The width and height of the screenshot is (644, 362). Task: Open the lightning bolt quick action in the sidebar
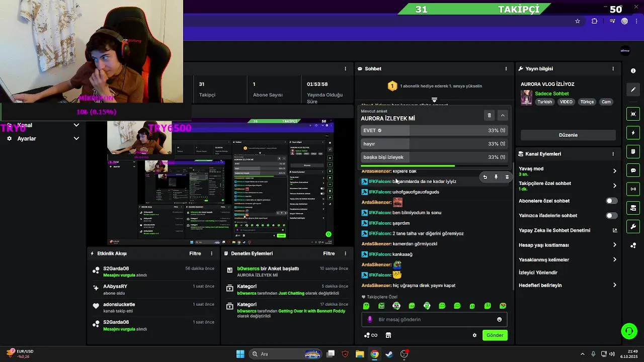633,133
